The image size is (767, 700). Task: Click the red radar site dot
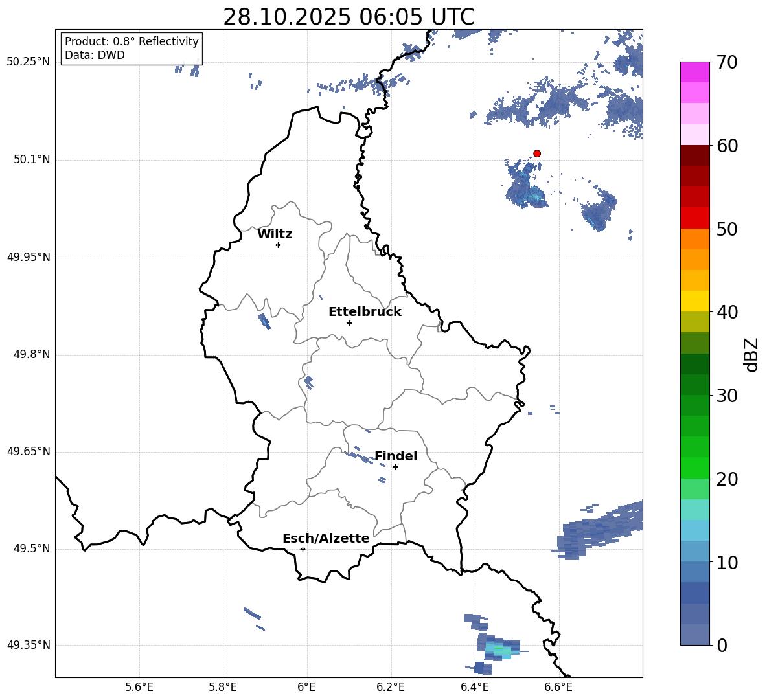click(536, 153)
